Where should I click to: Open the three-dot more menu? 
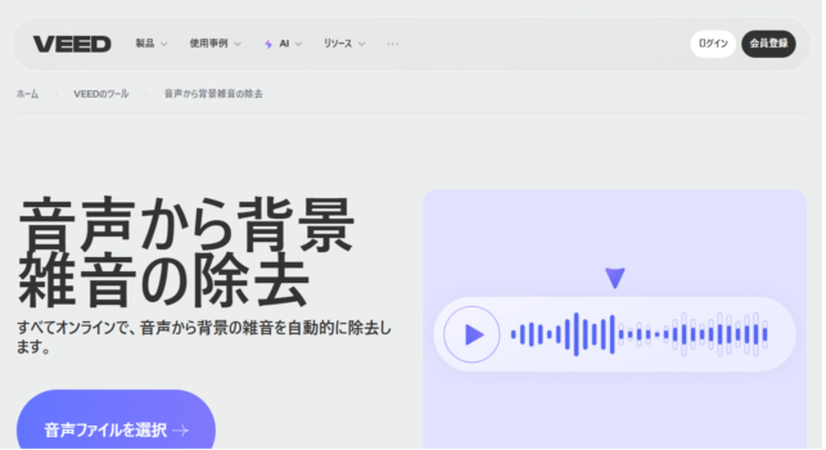coord(393,44)
